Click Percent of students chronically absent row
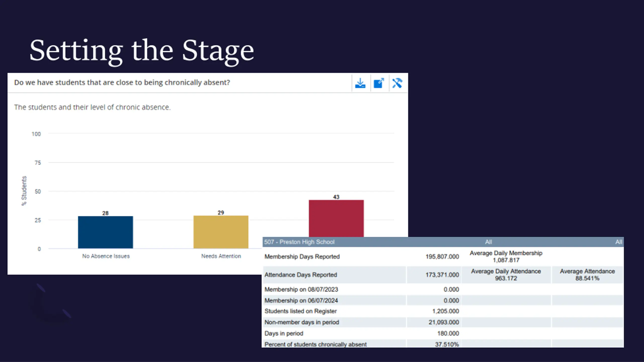The height and width of the screenshot is (362, 644). [x=362, y=344]
